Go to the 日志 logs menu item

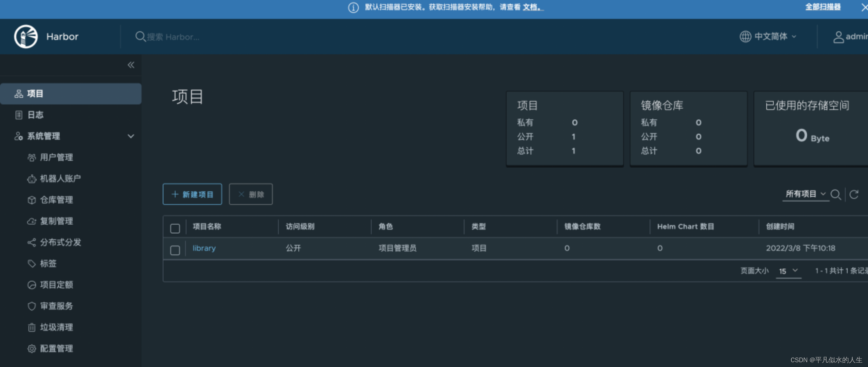pos(35,115)
